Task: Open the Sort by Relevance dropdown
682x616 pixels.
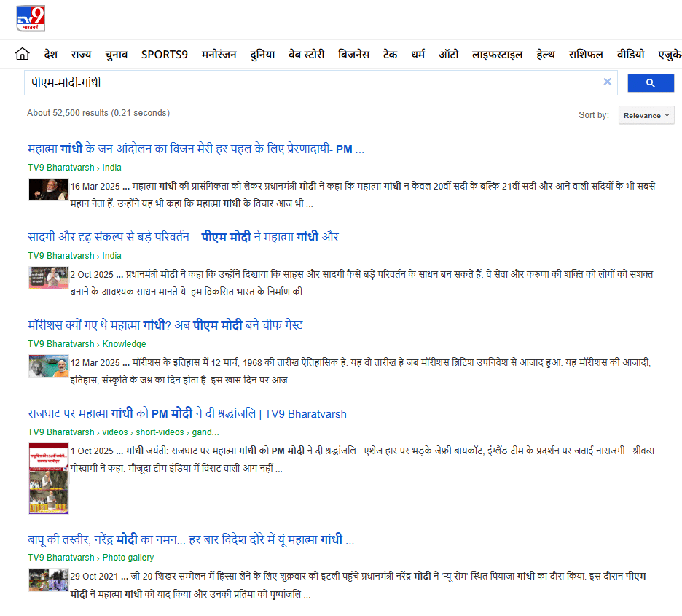Action: (x=646, y=115)
